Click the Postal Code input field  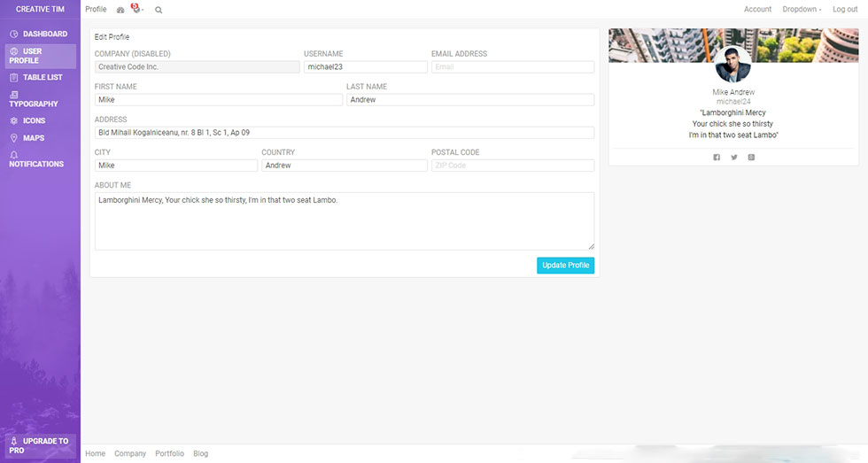pos(513,166)
